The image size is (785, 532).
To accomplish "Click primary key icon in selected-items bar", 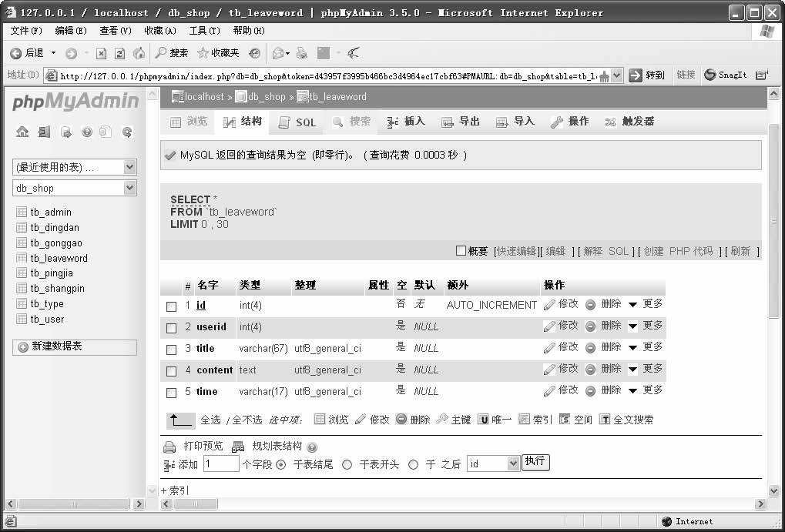I will [442, 419].
